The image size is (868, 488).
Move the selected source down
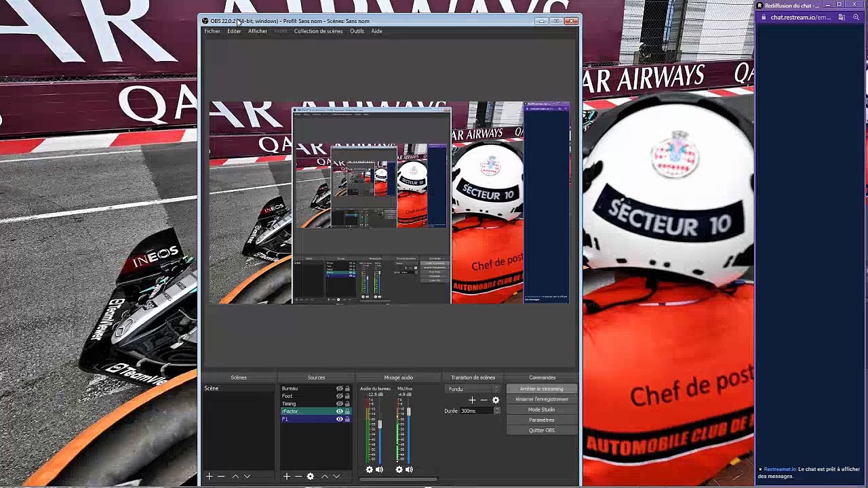pos(336,476)
